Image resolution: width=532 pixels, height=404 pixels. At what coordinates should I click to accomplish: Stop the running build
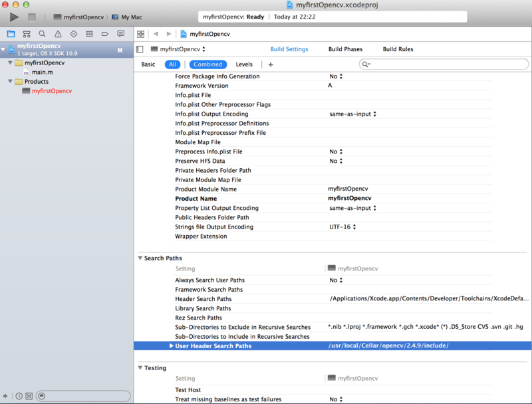click(31, 17)
